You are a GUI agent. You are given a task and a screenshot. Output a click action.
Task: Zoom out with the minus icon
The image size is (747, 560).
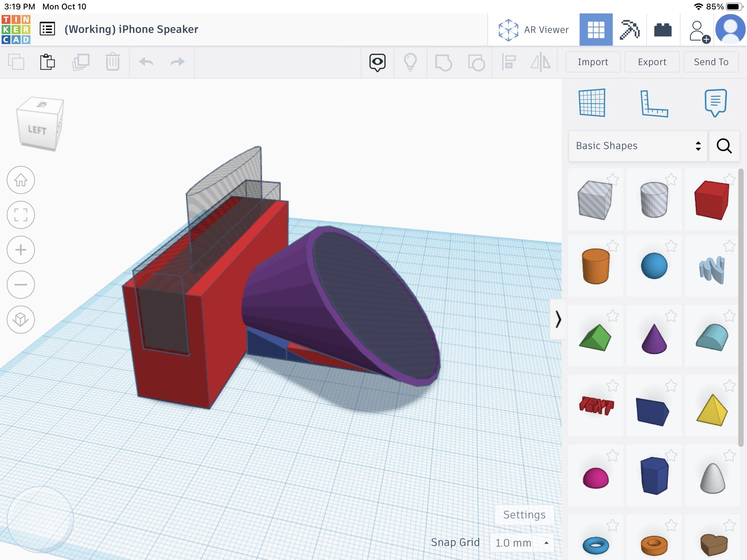click(20, 285)
